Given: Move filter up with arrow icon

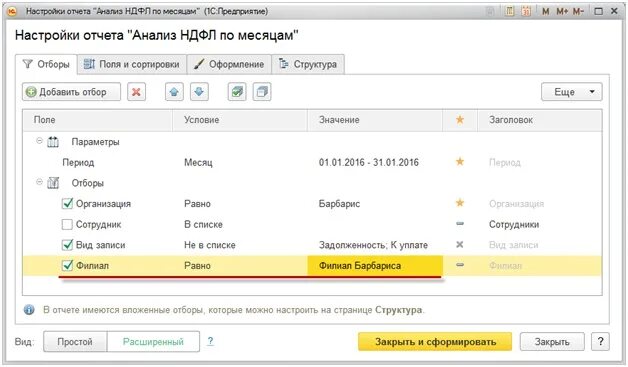Looking at the screenshot, I should (x=174, y=92).
